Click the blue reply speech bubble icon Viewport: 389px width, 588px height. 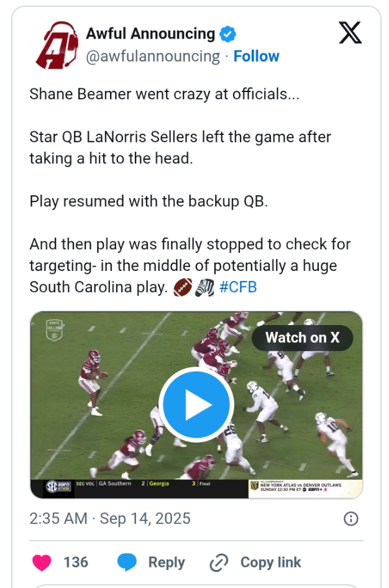[x=127, y=563]
